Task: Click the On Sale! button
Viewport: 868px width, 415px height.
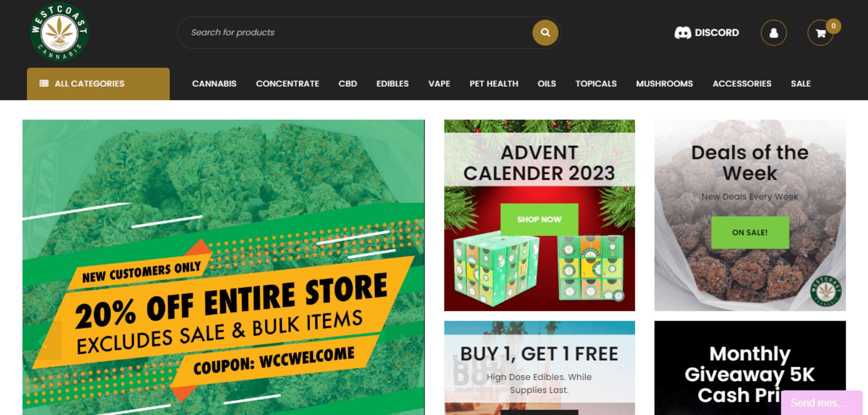Action: point(750,232)
